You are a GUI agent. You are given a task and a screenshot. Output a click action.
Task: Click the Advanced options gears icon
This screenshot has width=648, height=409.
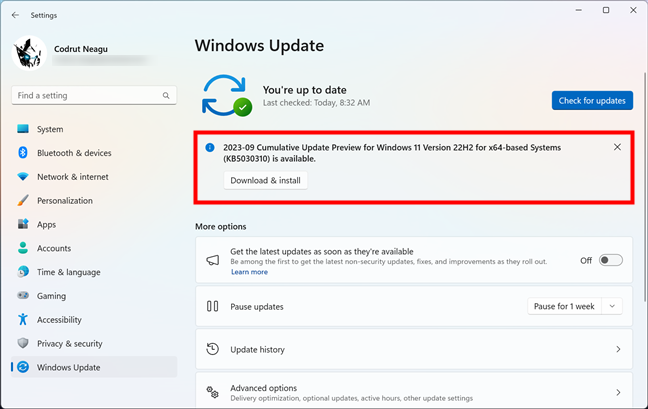(x=212, y=392)
